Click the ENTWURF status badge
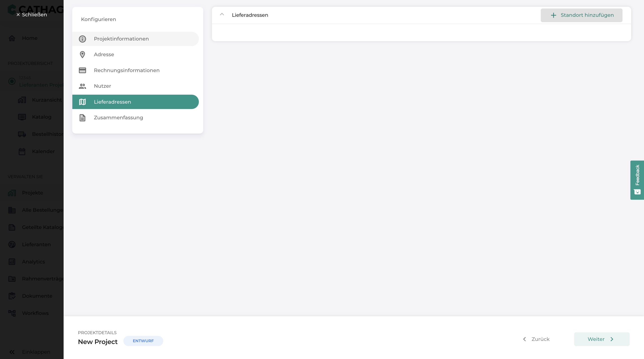The height and width of the screenshot is (359, 644). tap(143, 341)
